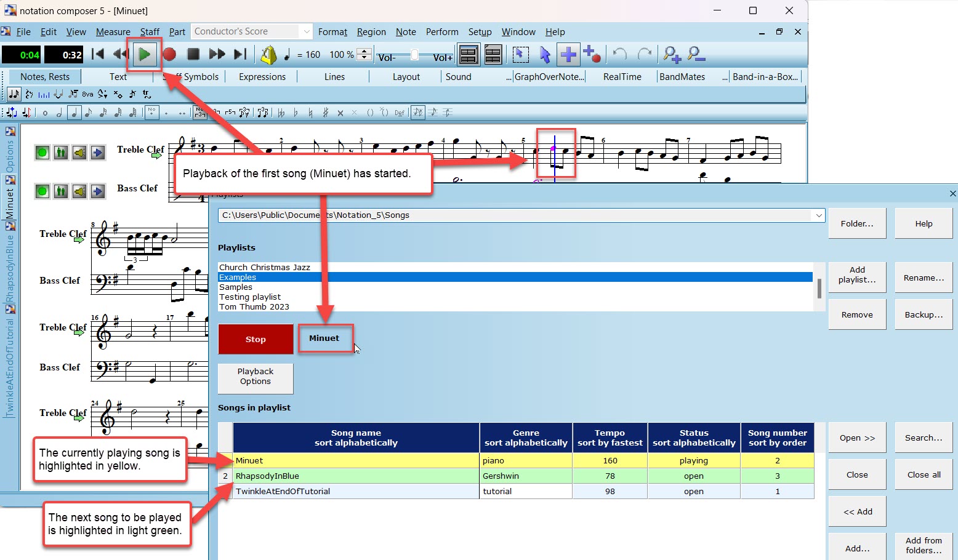Click the Playback Options button
The height and width of the screenshot is (560, 958).
(x=256, y=377)
